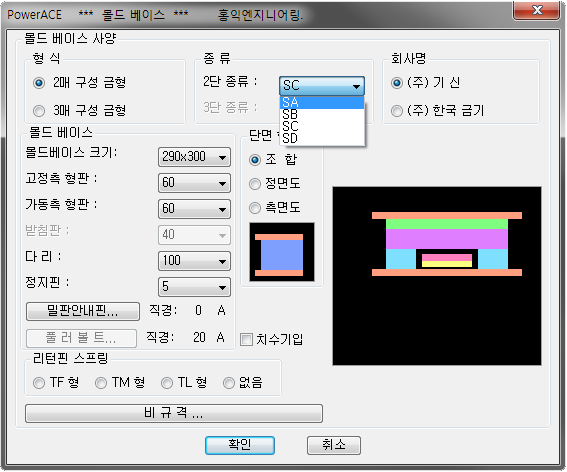Expand the 고정측 형판 dropdown
567x472 pixels.
click(x=194, y=183)
